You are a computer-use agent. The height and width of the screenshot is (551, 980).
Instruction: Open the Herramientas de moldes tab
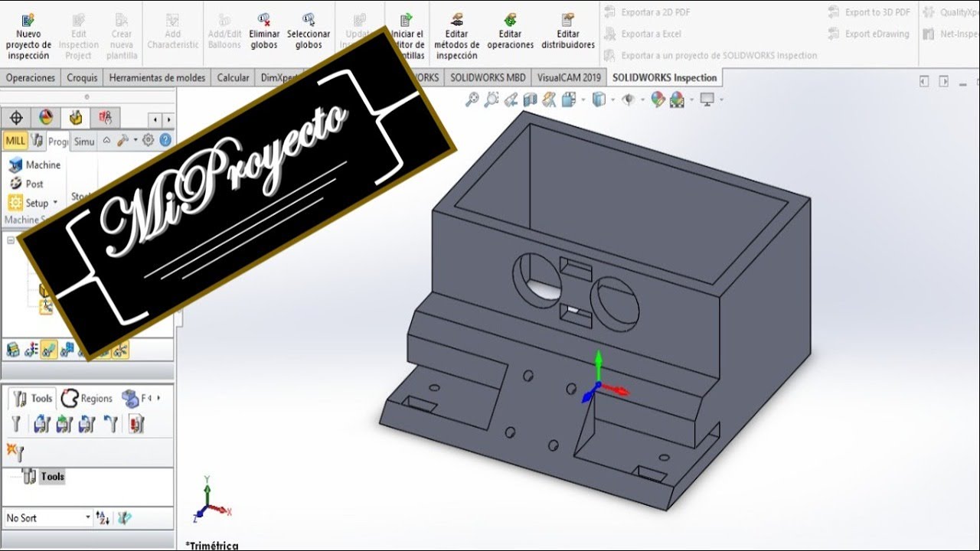tap(157, 78)
